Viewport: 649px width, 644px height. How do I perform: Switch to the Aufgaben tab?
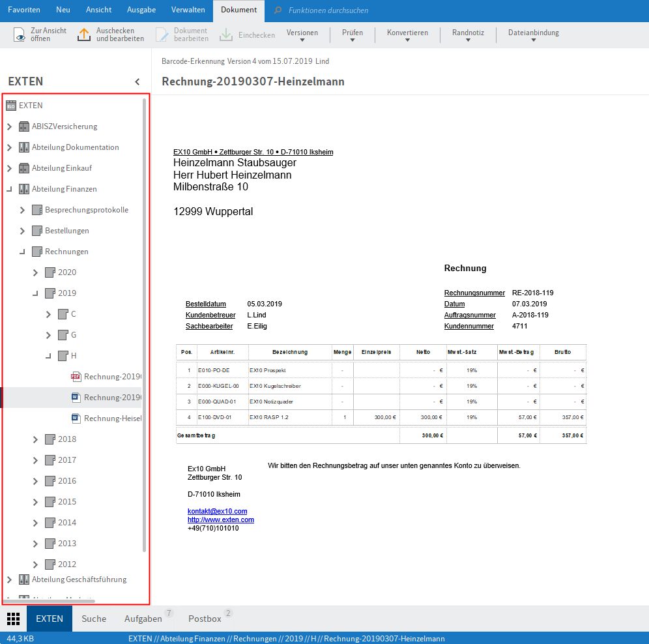click(143, 619)
